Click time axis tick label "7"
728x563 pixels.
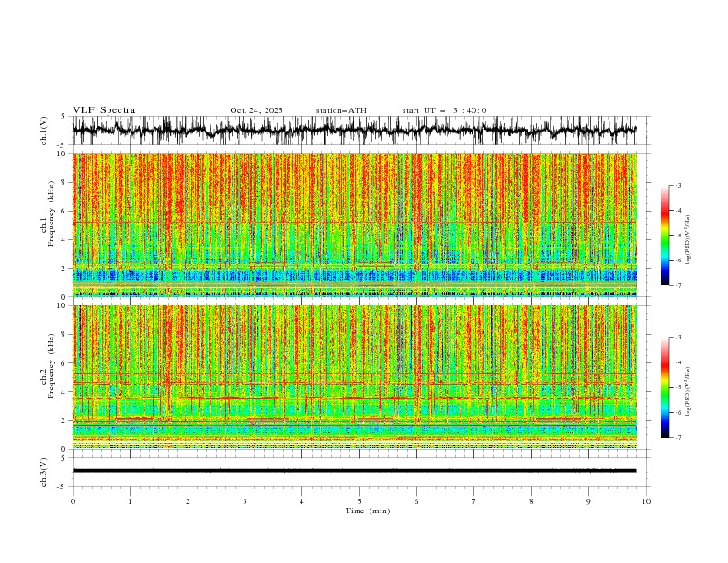pyautogui.click(x=474, y=501)
